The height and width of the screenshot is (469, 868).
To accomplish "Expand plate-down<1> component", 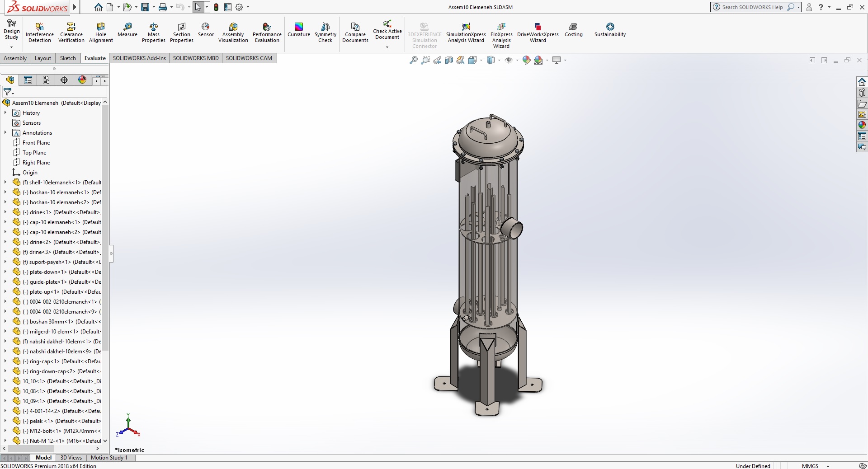I will 5,272.
